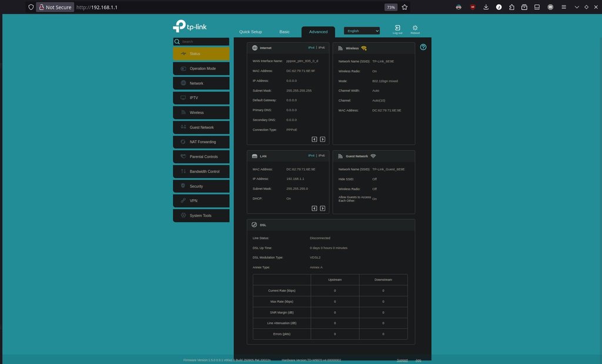Expand the Wireless sidebar menu
Image resolution: width=602 pixels, height=364 pixels.
click(201, 113)
